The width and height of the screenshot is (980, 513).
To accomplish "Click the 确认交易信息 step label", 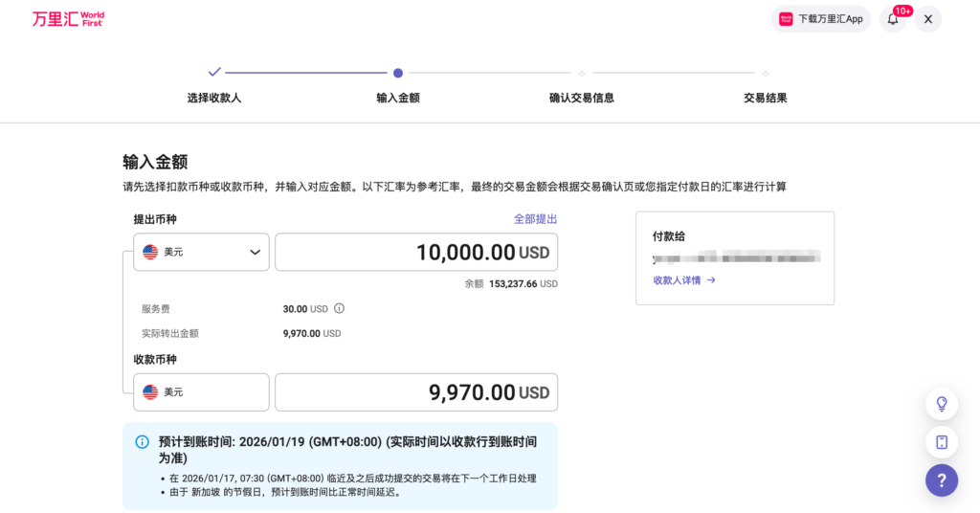I will coord(581,98).
